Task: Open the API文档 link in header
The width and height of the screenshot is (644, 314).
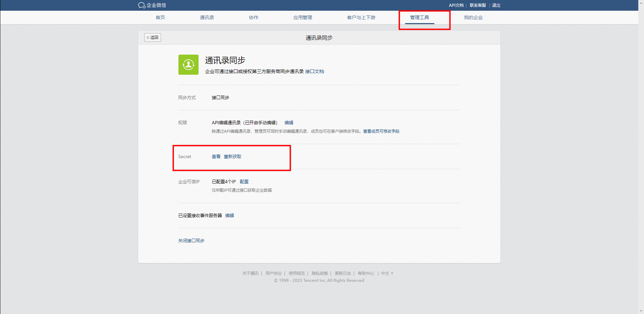Action: pyautogui.click(x=456, y=5)
